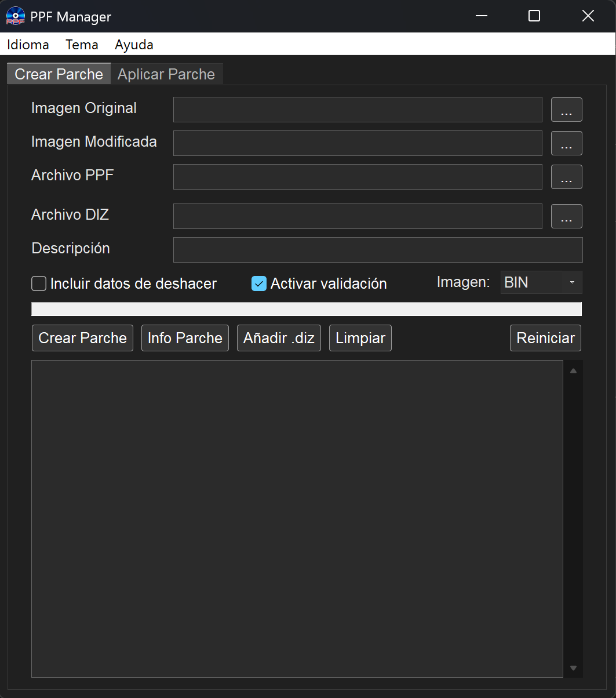This screenshot has width=616, height=698.
Task: Click the Limpiar button
Action: click(360, 338)
